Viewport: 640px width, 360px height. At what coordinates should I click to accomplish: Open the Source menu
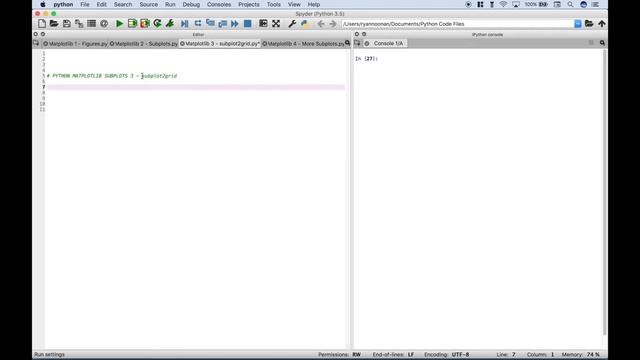pos(149,4)
